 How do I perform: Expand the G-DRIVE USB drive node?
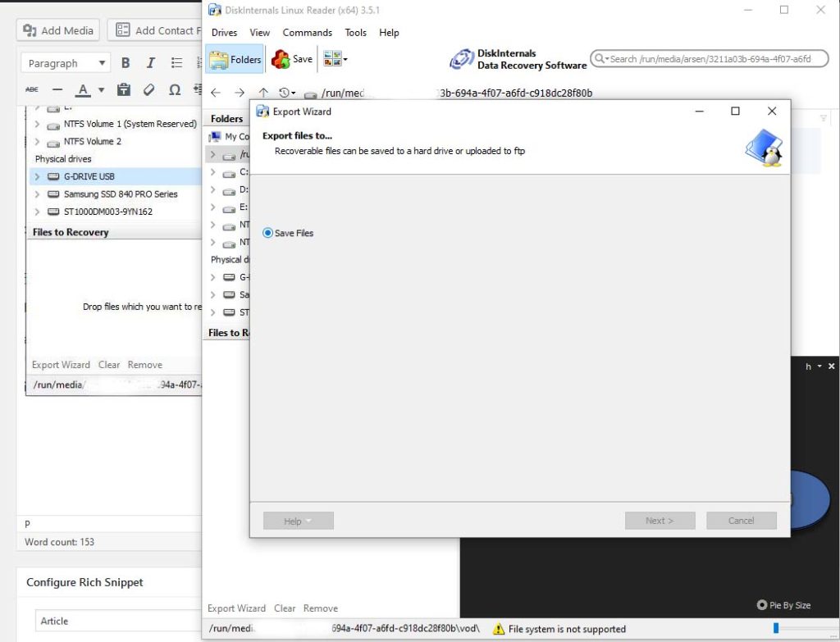click(37, 175)
